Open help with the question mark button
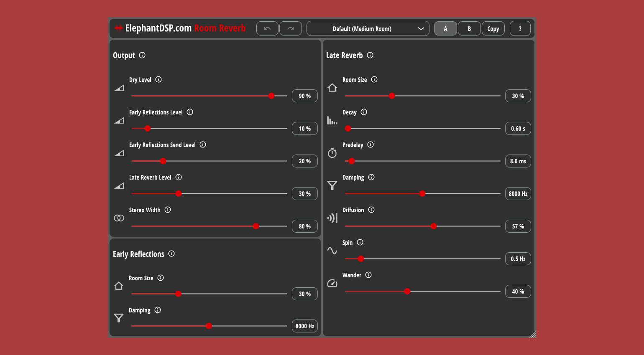644x355 pixels. click(x=520, y=28)
